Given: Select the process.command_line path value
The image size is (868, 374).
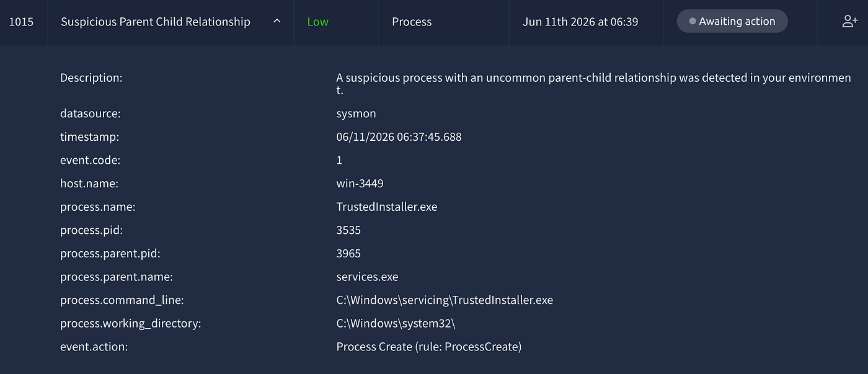Looking at the screenshot, I should coord(445,300).
